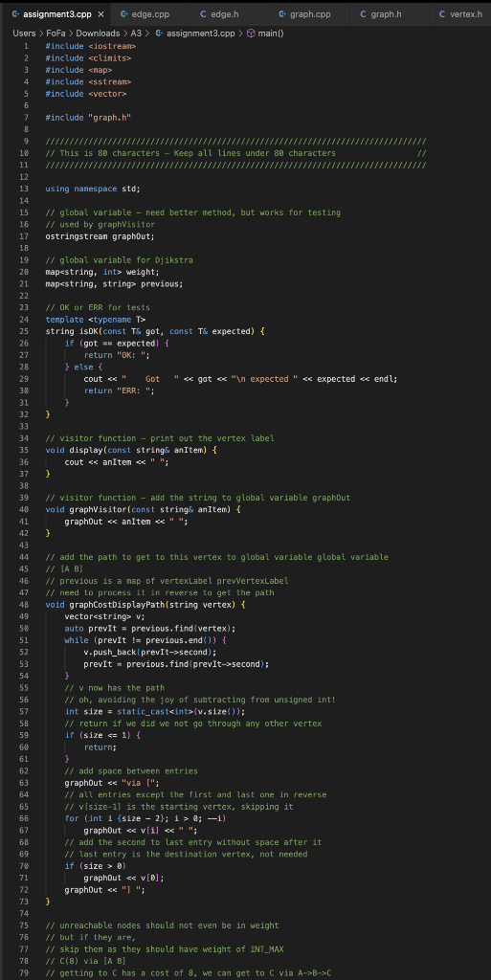Screen dimensions: 491x980
Task: Click the C icon on edge.h tab
Action: (203, 13)
